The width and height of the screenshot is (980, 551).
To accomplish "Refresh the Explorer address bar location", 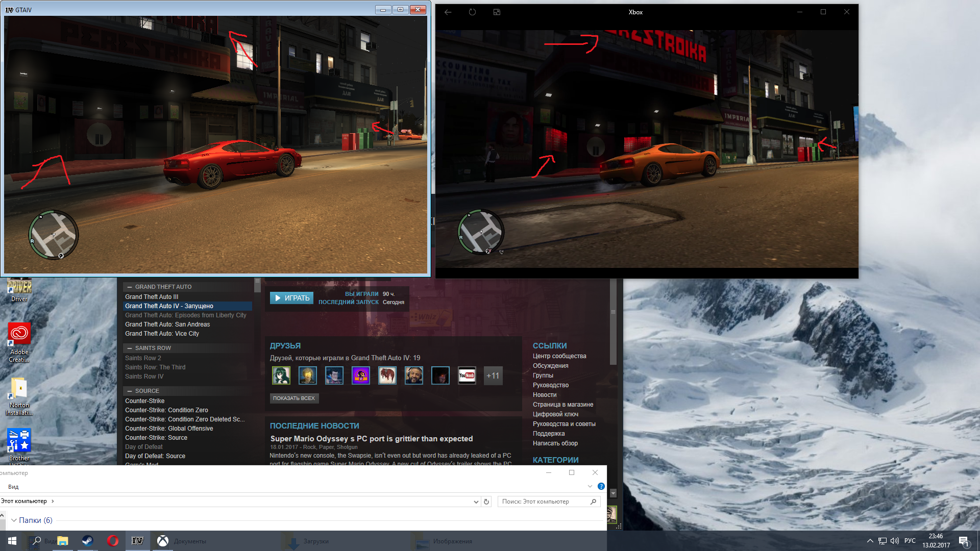I will tap(486, 502).
